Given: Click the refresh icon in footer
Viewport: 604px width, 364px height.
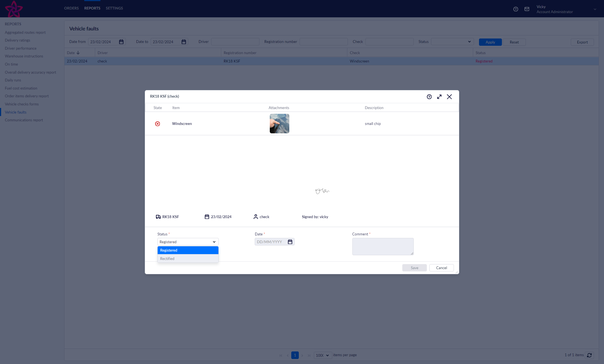Looking at the screenshot, I should click(589, 355).
